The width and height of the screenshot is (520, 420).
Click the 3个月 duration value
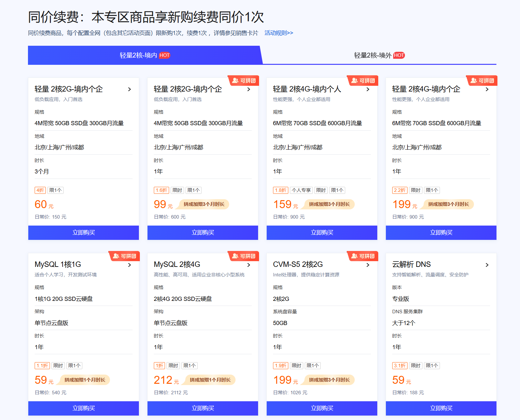42,172
